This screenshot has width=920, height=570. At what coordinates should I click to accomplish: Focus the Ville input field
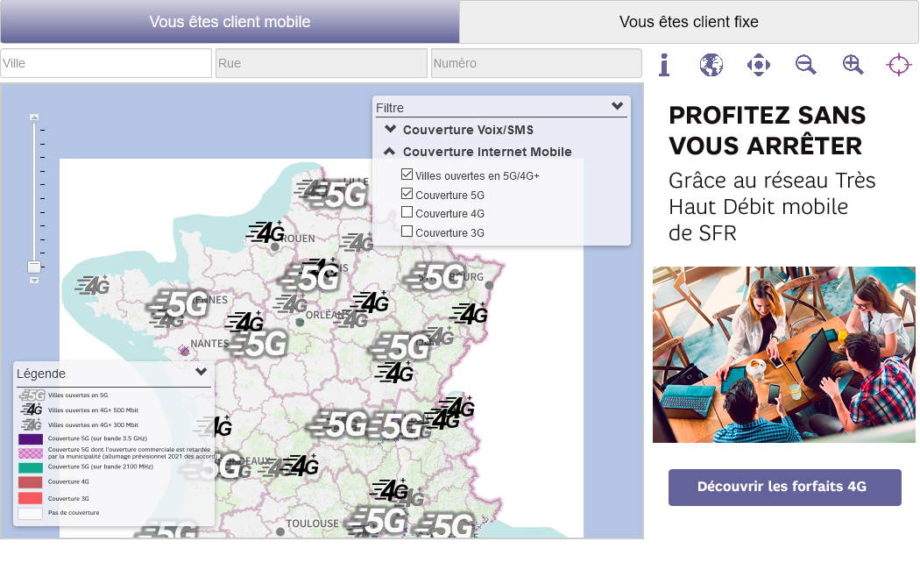click(106, 63)
